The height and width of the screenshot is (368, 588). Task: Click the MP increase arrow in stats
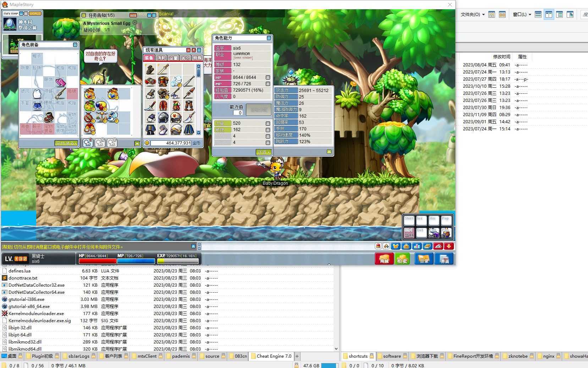pyautogui.click(x=268, y=84)
